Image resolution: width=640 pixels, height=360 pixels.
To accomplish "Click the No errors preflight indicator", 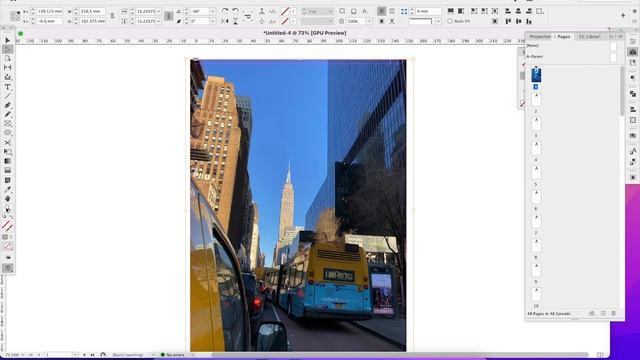I will [172, 355].
